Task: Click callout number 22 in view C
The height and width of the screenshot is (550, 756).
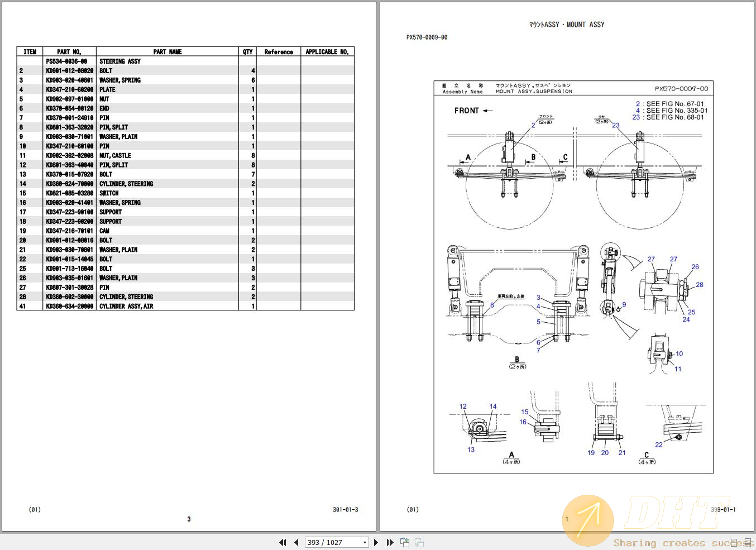Action: coord(659,445)
